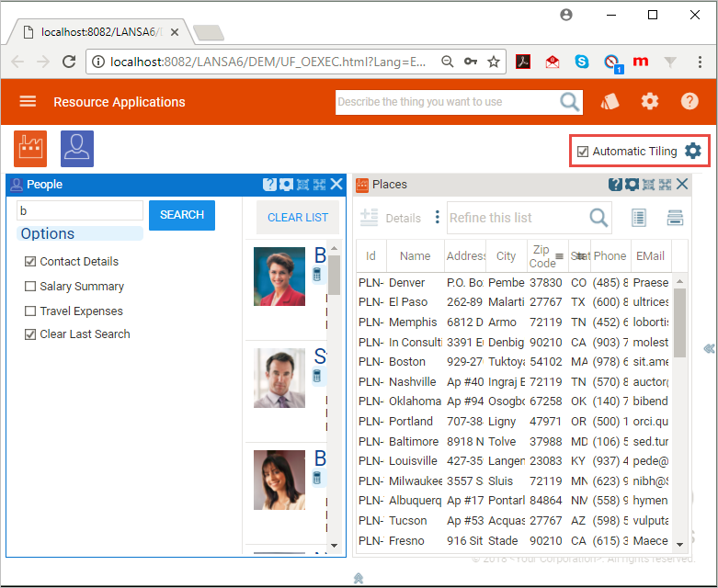The image size is (718, 588).
Task: Open the Chrome three-dot menu
Action: point(700,62)
